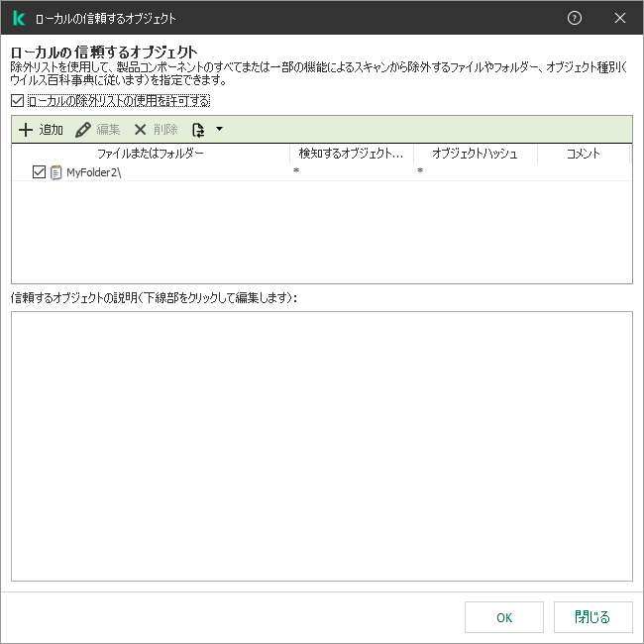Open the help question mark icon
The height and width of the screenshot is (644, 644).
click(575, 18)
